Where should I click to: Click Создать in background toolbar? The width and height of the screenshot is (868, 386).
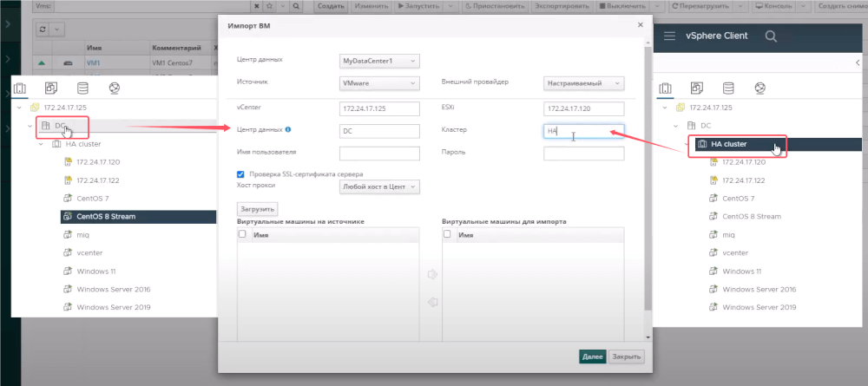click(331, 6)
